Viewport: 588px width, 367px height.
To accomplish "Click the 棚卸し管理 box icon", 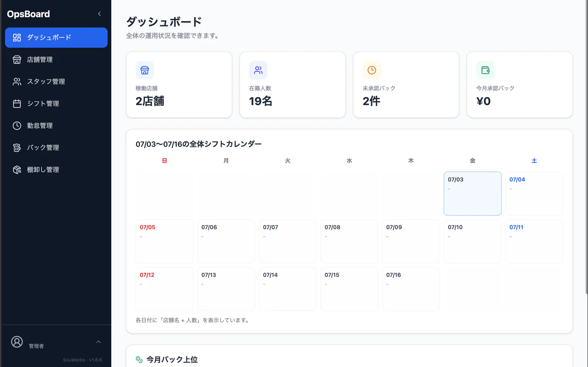I will pos(17,170).
